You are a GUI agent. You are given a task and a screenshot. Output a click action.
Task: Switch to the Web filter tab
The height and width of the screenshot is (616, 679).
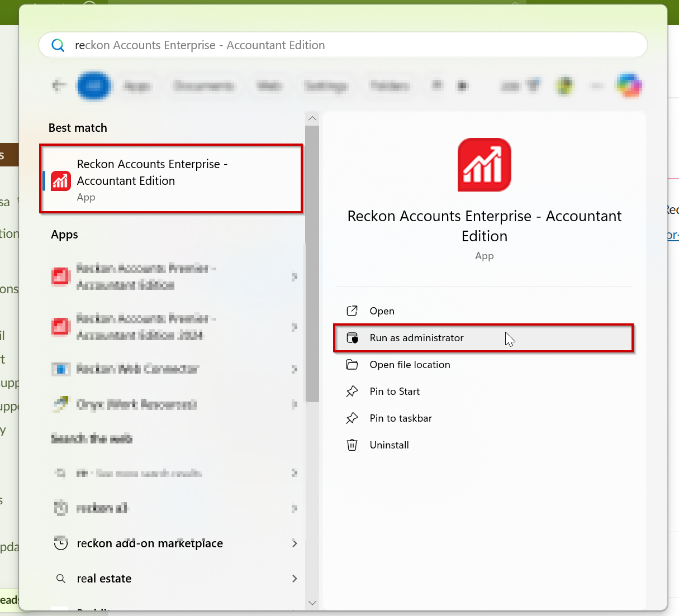pyautogui.click(x=269, y=86)
